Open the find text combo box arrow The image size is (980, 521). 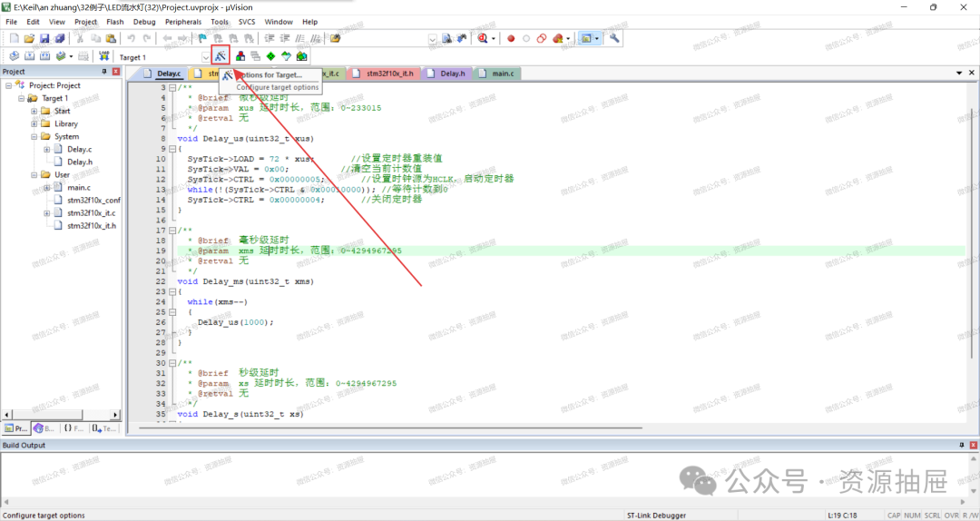433,39
